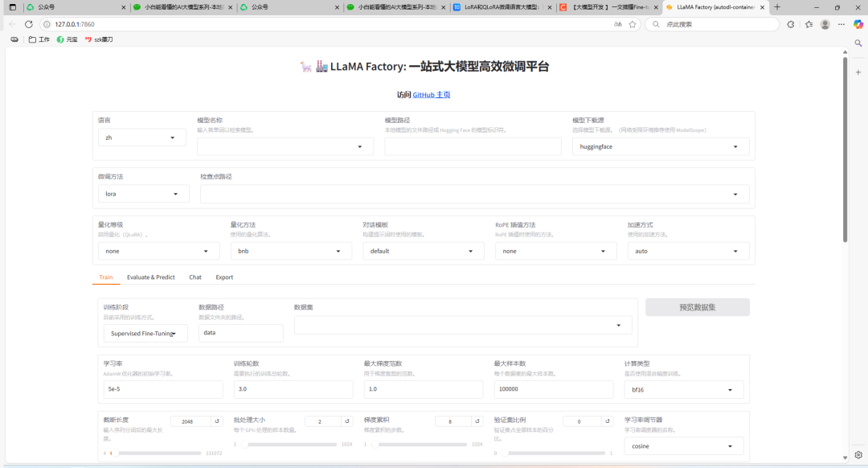
Task: Open the sidebar search icon
Action: 858,43
